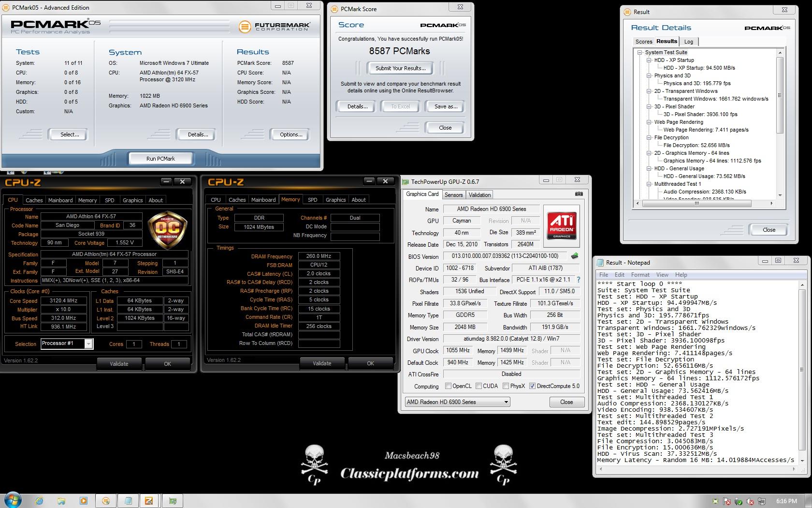The height and width of the screenshot is (508, 812).
Task: Collapse the Physics and 3D node
Action: click(649, 75)
